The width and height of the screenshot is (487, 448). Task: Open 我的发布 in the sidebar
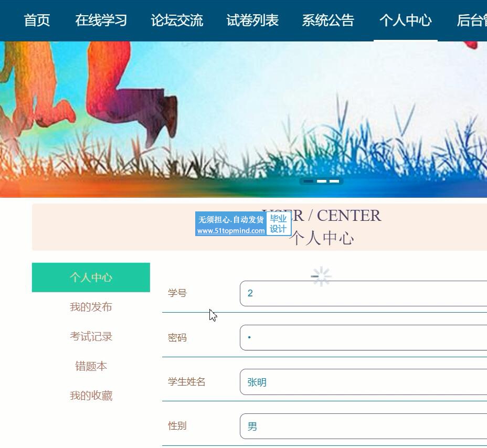click(x=91, y=307)
